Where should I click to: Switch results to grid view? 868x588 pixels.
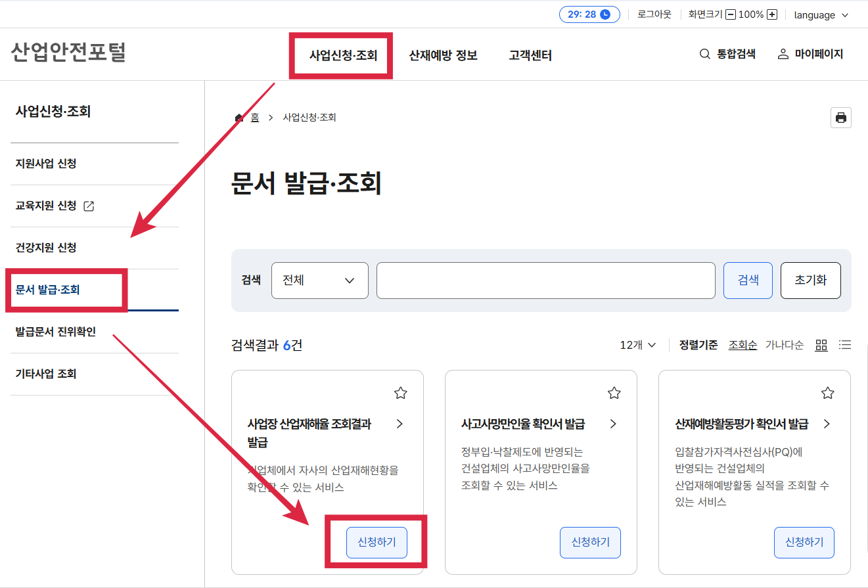[x=821, y=344]
